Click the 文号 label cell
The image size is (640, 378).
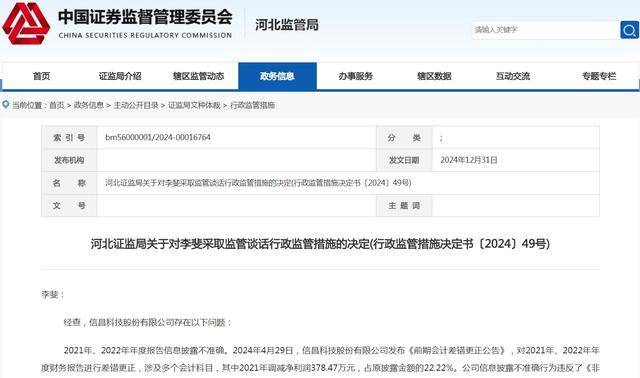[69, 205]
